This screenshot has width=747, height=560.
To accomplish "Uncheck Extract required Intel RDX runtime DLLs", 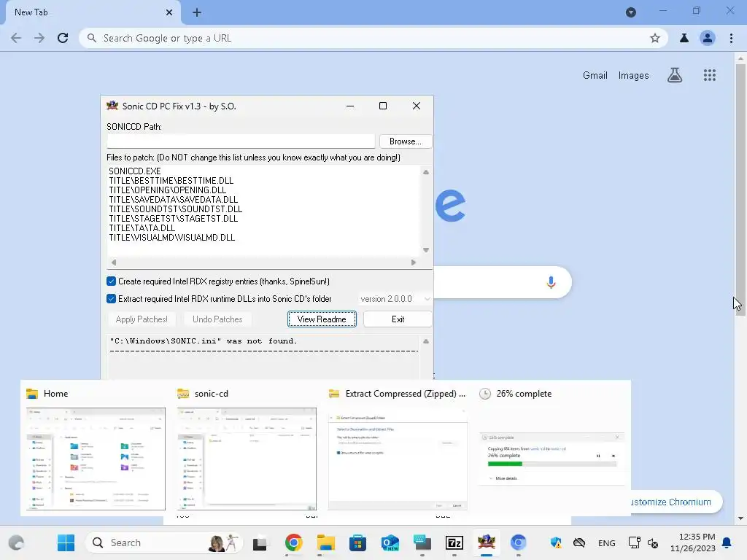I will [x=111, y=299].
